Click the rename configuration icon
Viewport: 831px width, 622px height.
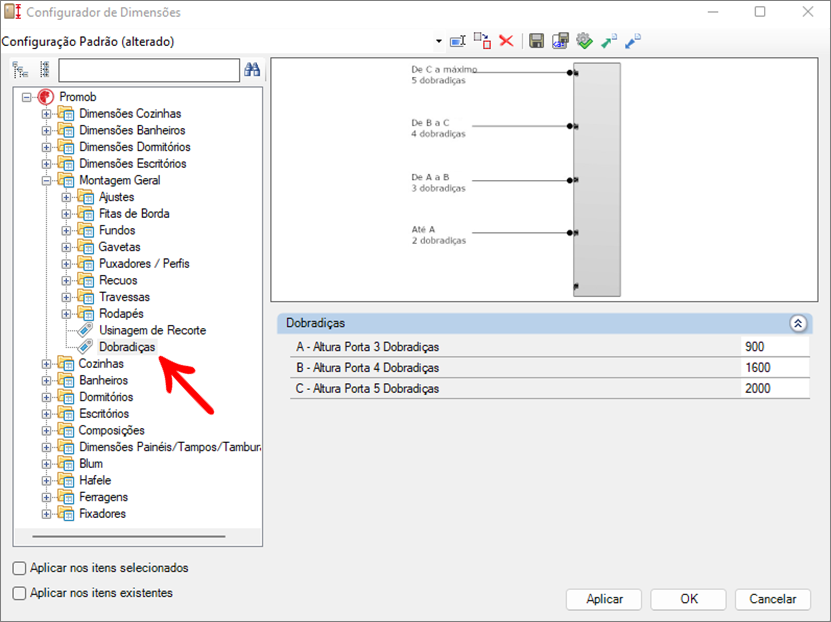(x=457, y=41)
